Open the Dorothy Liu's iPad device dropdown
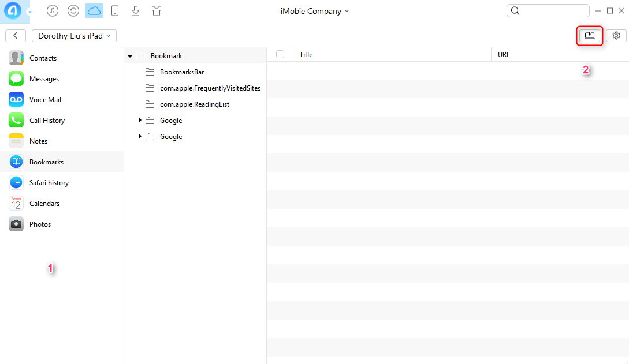Image resolution: width=629 pixels, height=364 pixels. coord(74,36)
